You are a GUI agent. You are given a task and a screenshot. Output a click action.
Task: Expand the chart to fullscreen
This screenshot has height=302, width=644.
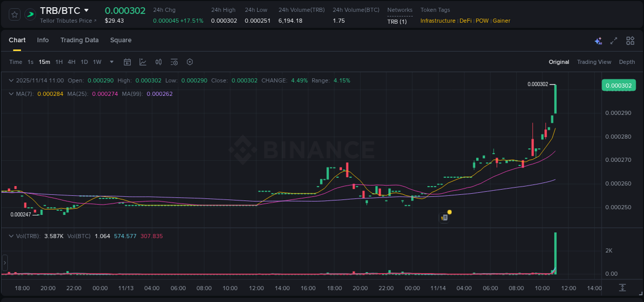tap(614, 40)
